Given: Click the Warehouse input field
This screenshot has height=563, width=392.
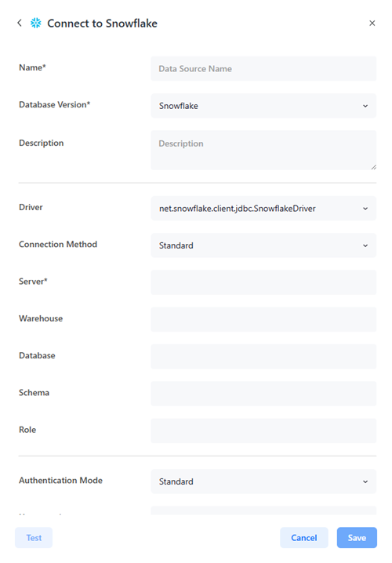Looking at the screenshot, I should (x=263, y=319).
